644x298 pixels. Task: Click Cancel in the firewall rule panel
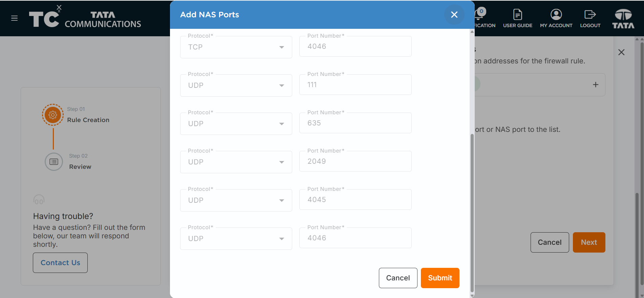[x=550, y=242]
